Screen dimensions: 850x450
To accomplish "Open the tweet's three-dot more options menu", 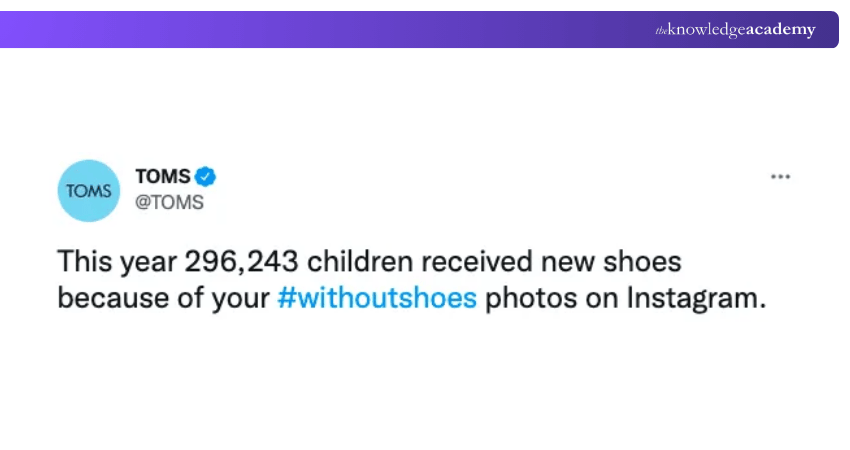I will click(780, 176).
